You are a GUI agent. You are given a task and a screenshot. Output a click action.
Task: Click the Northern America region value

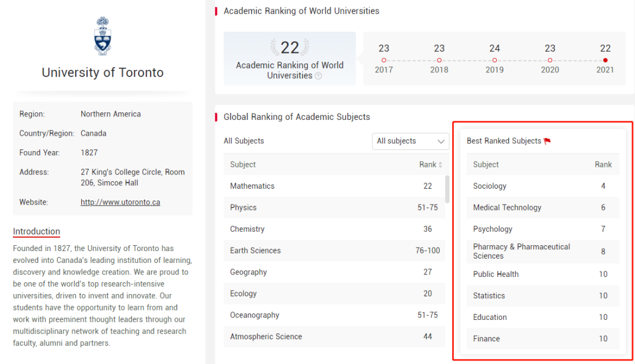click(x=111, y=114)
